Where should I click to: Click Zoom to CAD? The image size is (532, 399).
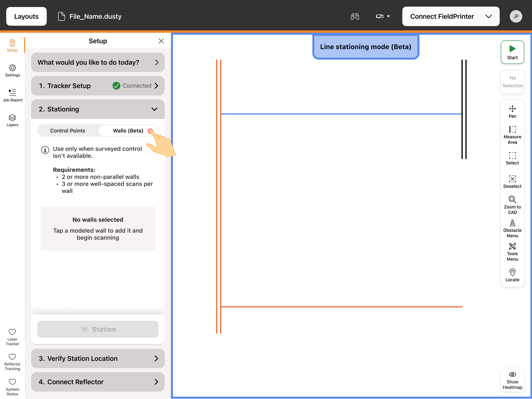512,205
